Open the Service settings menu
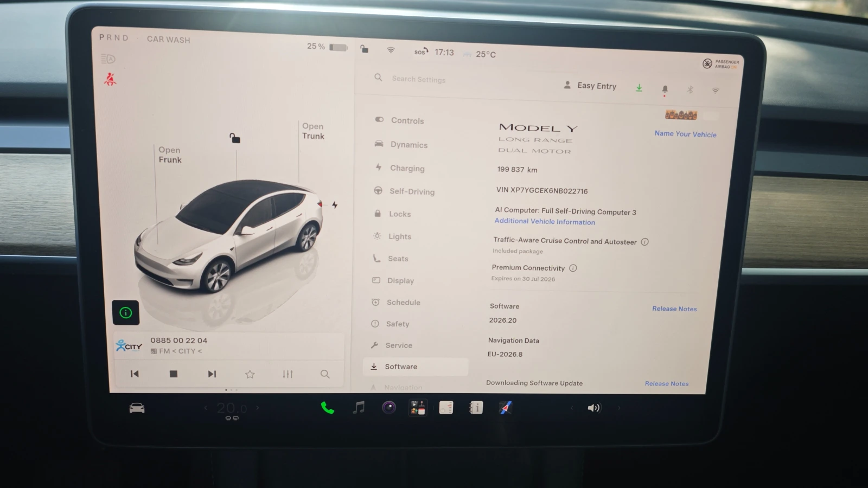 (391, 345)
